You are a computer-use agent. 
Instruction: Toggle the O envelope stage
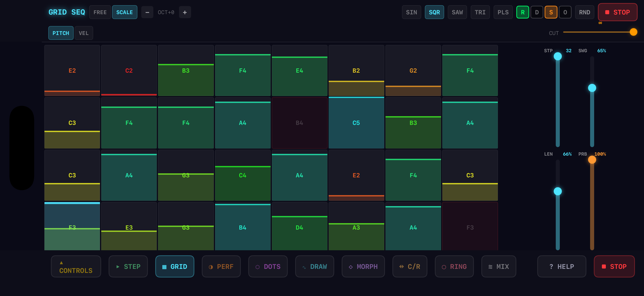(x=565, y=12)
